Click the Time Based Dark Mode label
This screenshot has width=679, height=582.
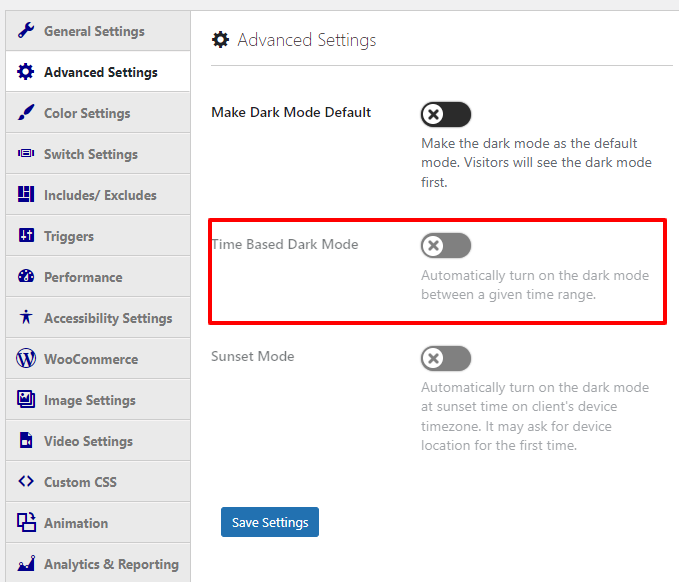(x=285, y=244)
